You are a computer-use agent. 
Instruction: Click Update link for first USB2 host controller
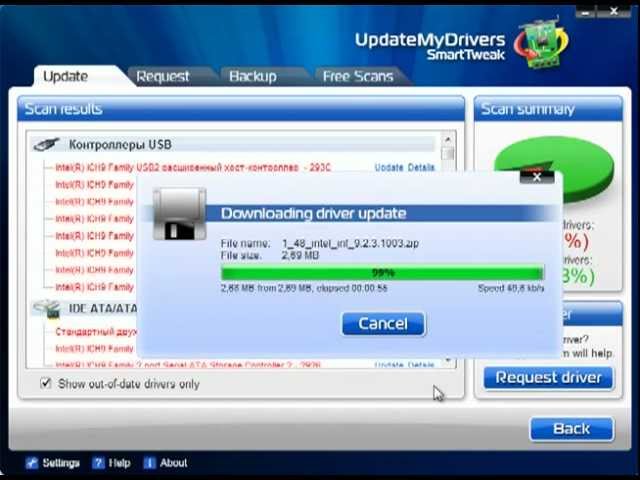coord(389,167)
